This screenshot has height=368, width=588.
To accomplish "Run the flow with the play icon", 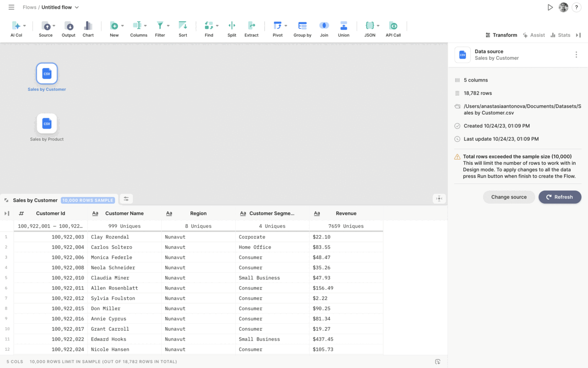I will click(x=550, y=7).
